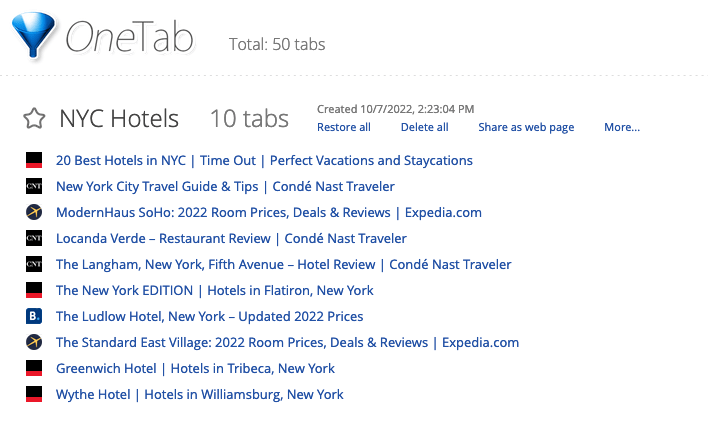The image size is (708, 422).
Task: Restore all tabs in NYC Hotels
Action: pyautogui.click(x=344, y=127)
